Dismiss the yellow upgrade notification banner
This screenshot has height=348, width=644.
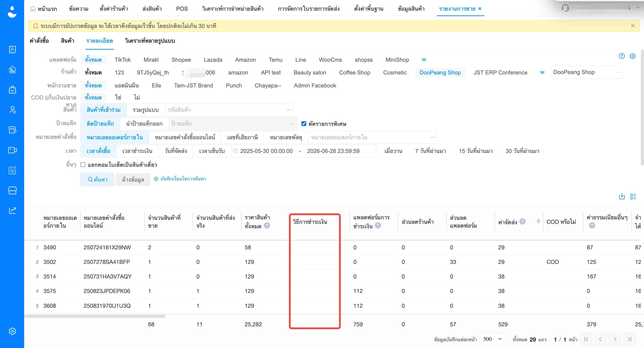[633, 26]
